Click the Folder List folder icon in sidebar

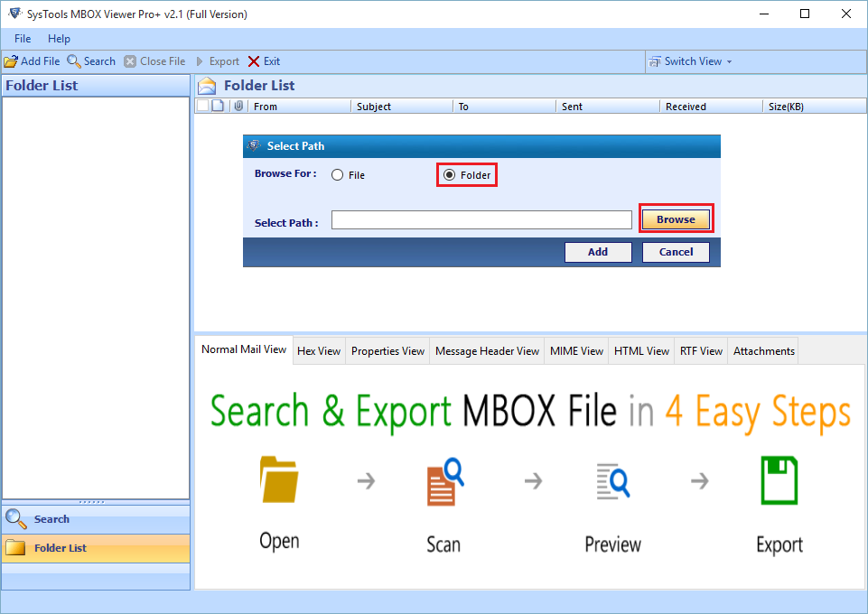15,547
